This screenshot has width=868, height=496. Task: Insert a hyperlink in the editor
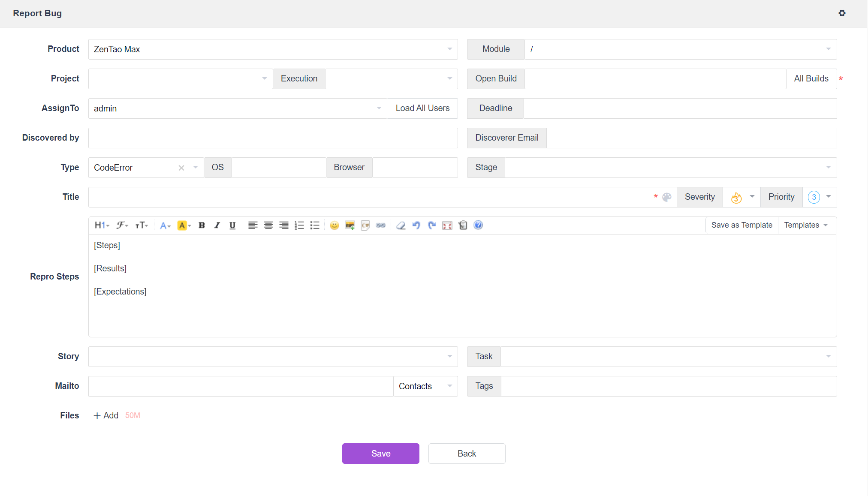(381, 225)
